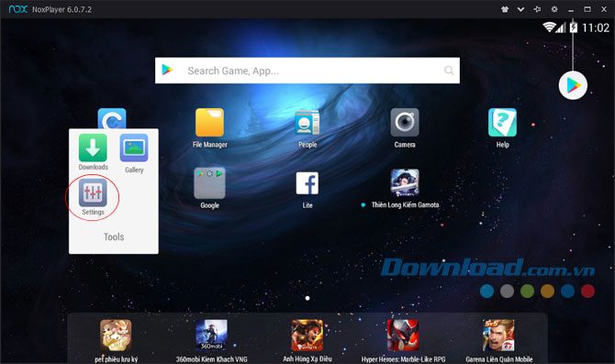This screenshot has height=364, width=615.
Task: Expand the title bar dropdown arrow menu
Action: pyautogui.click(x=520, y=9)
